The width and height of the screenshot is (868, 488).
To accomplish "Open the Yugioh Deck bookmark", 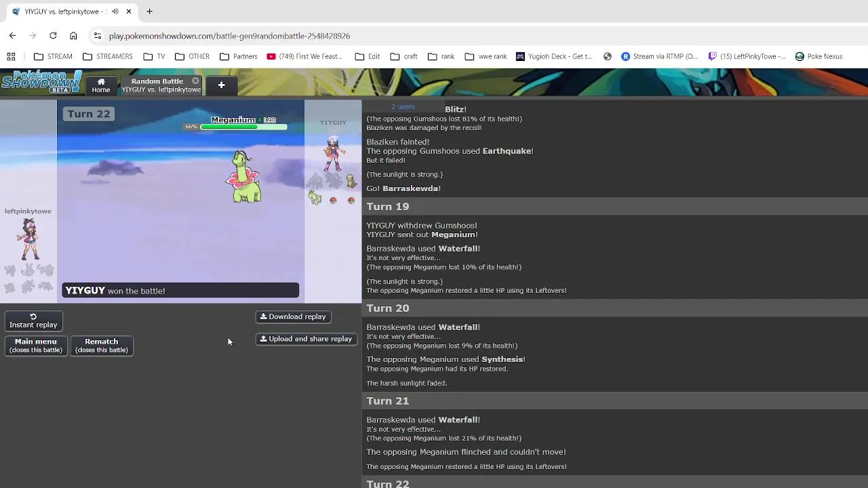I will [x=554, y=56].
